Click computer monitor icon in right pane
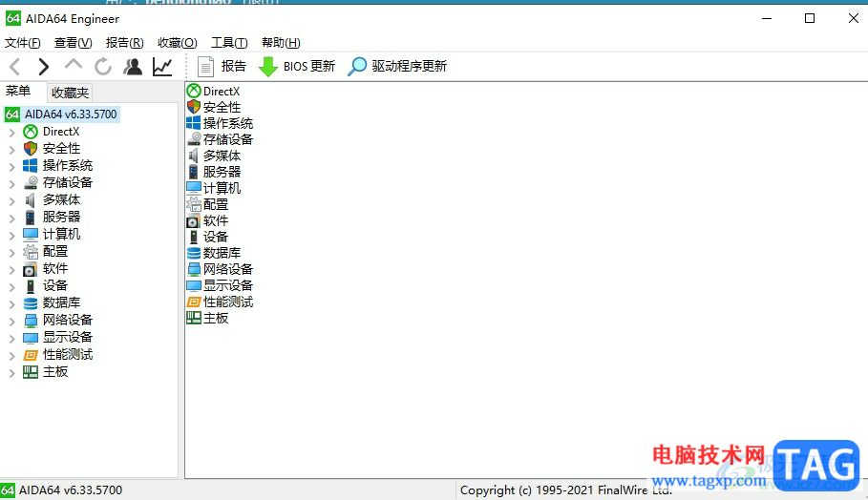868x500 pixels. pyautogui.click(x=194, y=188)
